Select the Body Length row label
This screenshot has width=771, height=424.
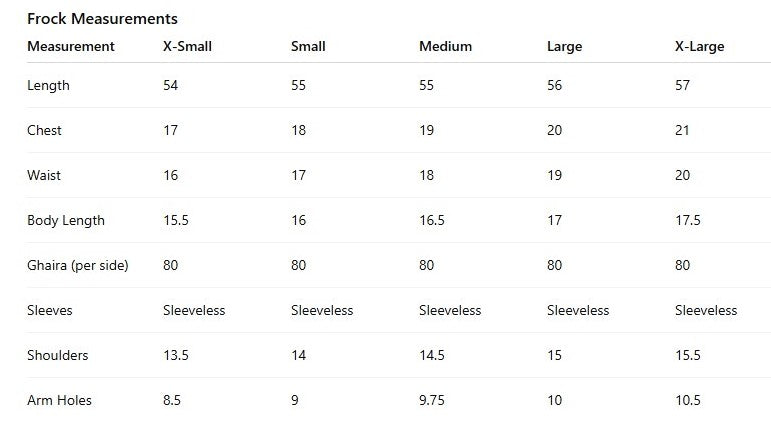(66, 220)
